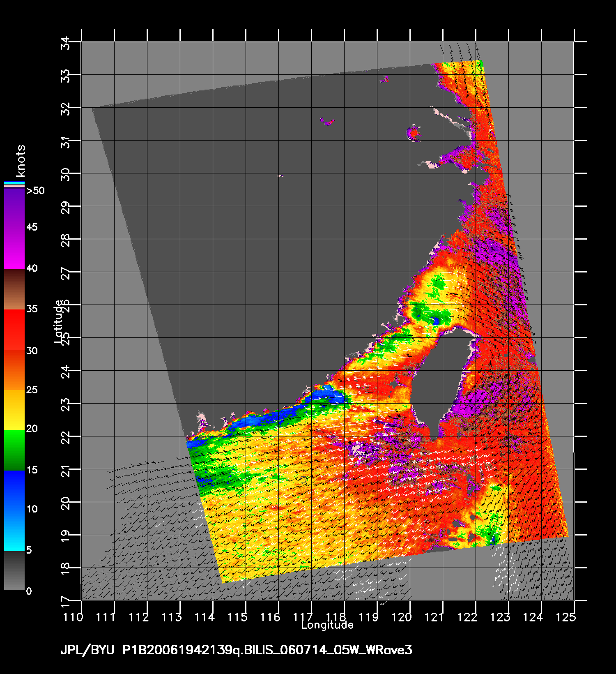Image resolution: width=616 pixels, height=674 pixels.
Task: Pick the blue 10–15 knots colorbar segment
Action: click(x=14, y=490)
